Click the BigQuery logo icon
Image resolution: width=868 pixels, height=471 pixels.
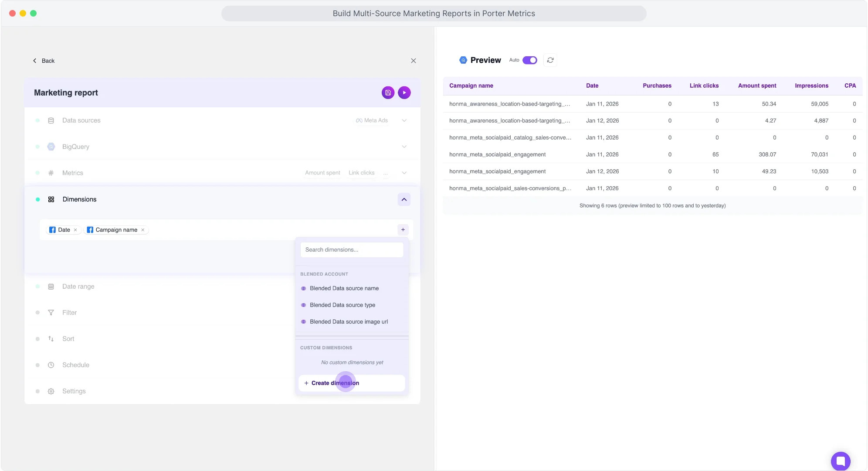click(51, 147)
